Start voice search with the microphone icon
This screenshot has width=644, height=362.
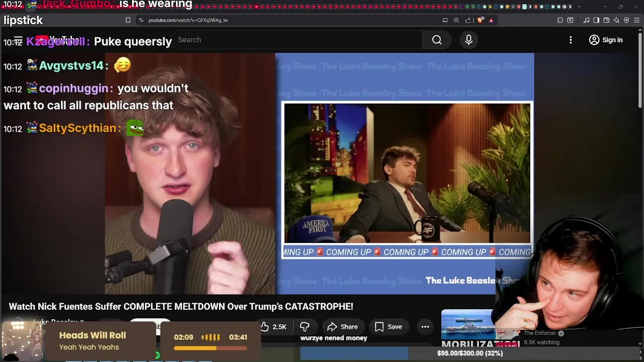pyautogui.click(x=468, y=40)
